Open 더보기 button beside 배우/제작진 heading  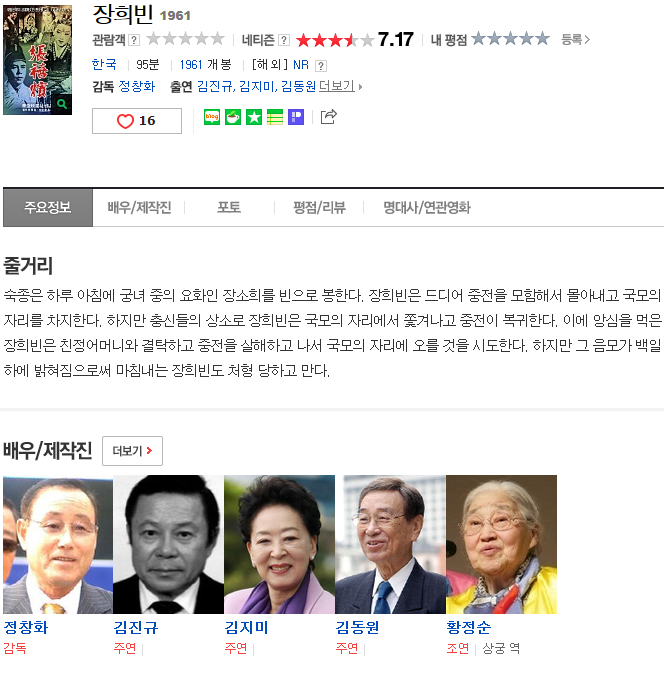click(132, 451)
